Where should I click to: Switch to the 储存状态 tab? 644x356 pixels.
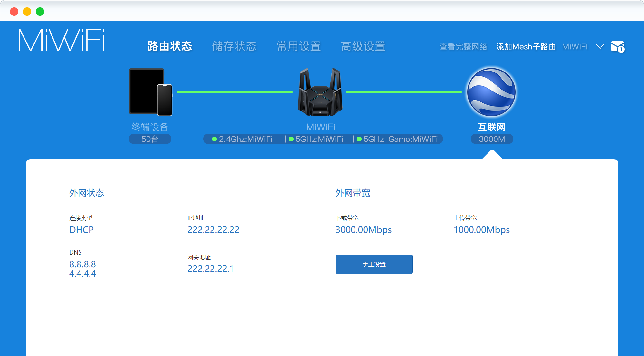pos(234,46)
